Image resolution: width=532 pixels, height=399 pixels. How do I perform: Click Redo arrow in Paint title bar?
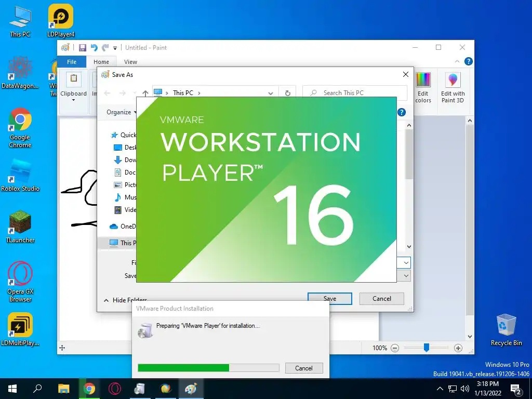click(x=105, y=47)
